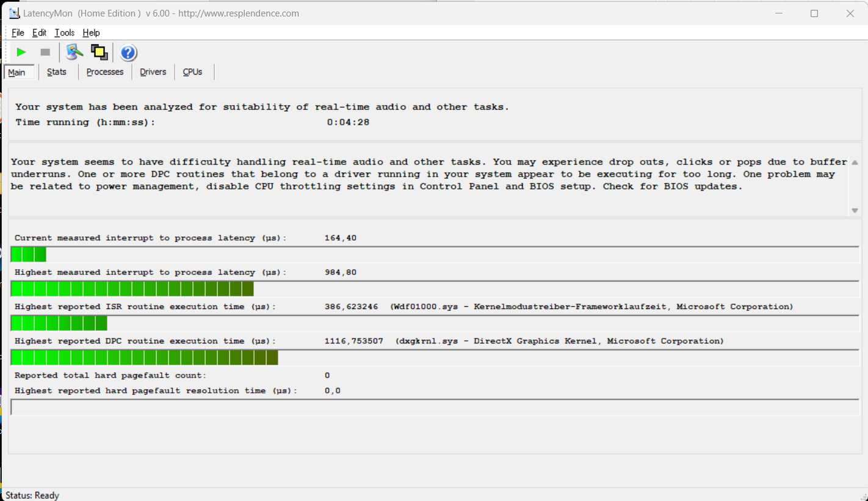Click the current interrupt latency bar
Screen dimensions: 868x501
tap(435, 255)
